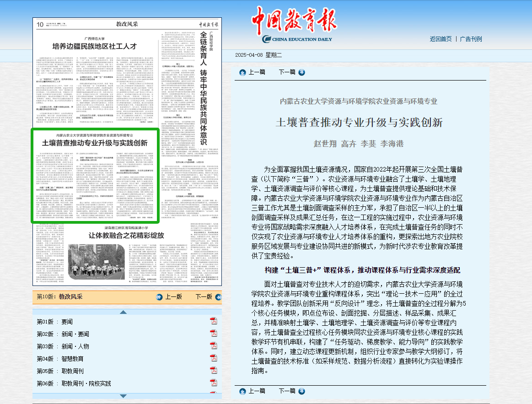Click the blue arrow icon beside top 下一篇
The image size is (532, 404).
301,72
